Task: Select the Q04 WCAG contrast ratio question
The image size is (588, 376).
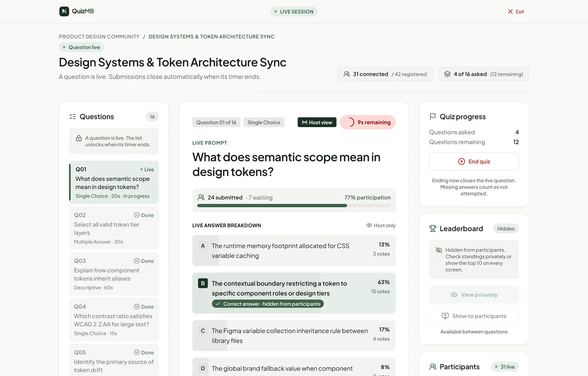Action: coord(114,320)
